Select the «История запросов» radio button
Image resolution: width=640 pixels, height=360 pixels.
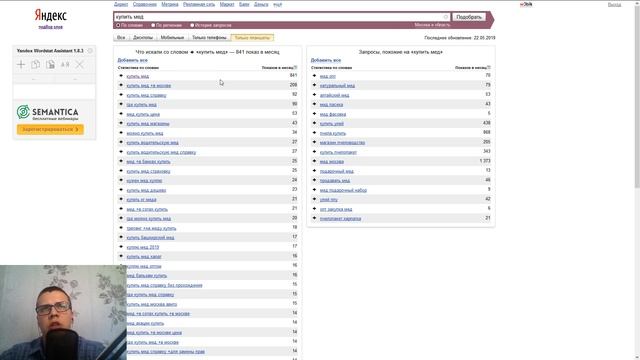coord(192,25)
